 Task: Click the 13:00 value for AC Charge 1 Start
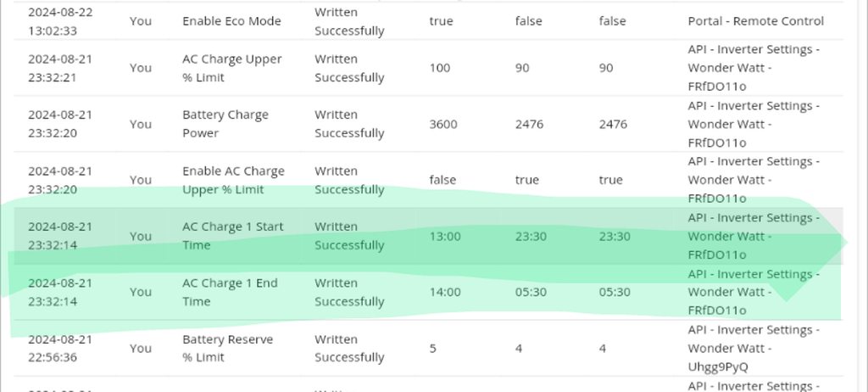[445, 236]
